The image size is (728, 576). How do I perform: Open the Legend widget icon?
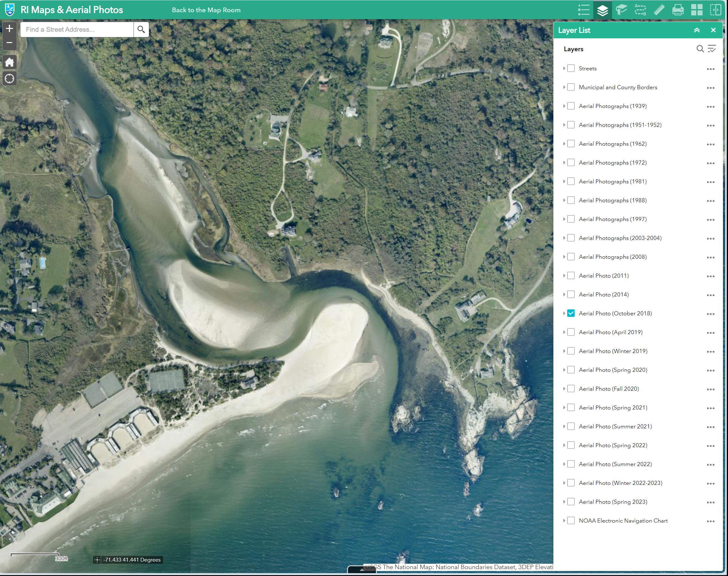coord(584,10)
